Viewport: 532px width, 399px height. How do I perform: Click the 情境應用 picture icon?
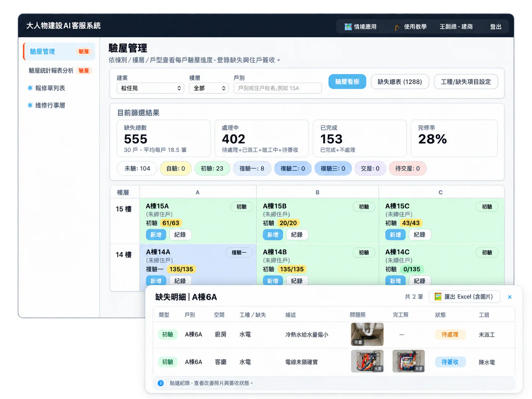(348, 27)
